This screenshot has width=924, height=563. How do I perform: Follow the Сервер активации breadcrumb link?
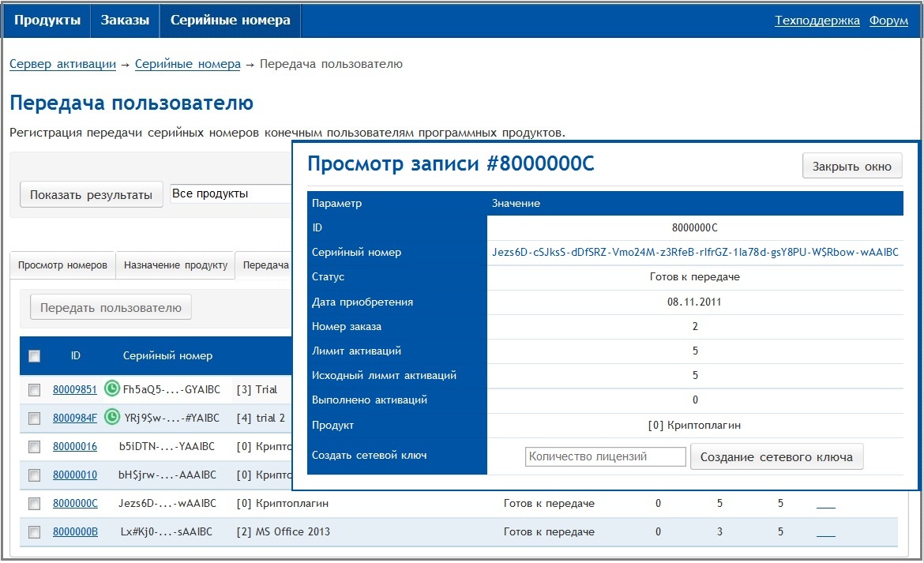[x=62, y=64]
